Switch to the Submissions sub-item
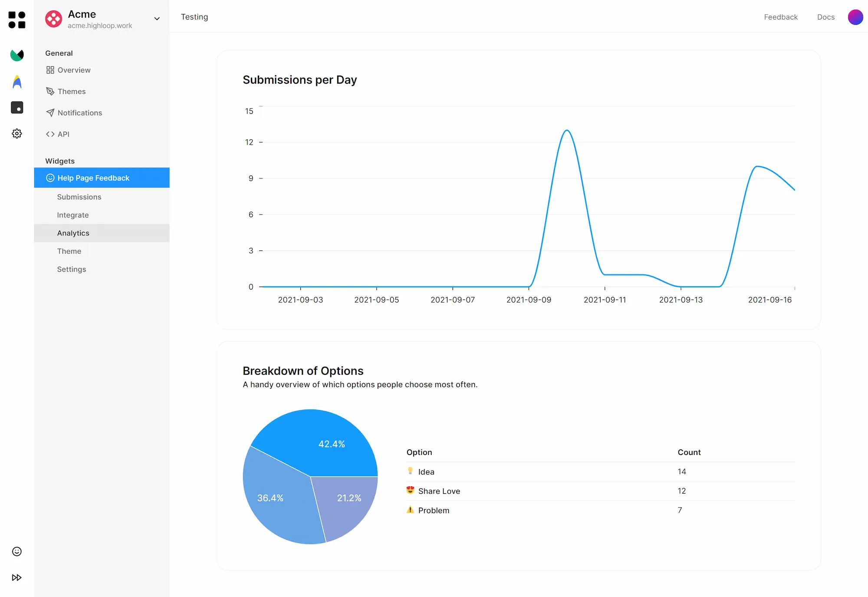This screenshot has height=597, width=868. pyautogui.click(x=79, y=197)
